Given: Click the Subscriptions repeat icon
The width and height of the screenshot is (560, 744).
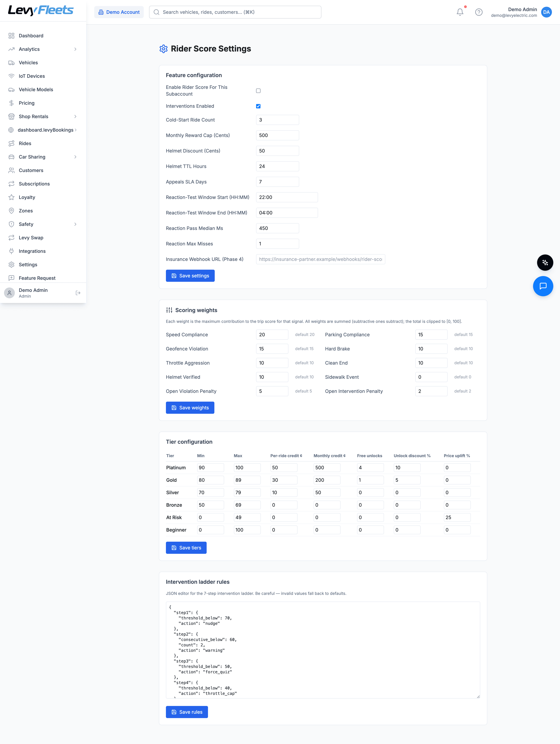Looking at the screenshot, I should tap(11, 184).
